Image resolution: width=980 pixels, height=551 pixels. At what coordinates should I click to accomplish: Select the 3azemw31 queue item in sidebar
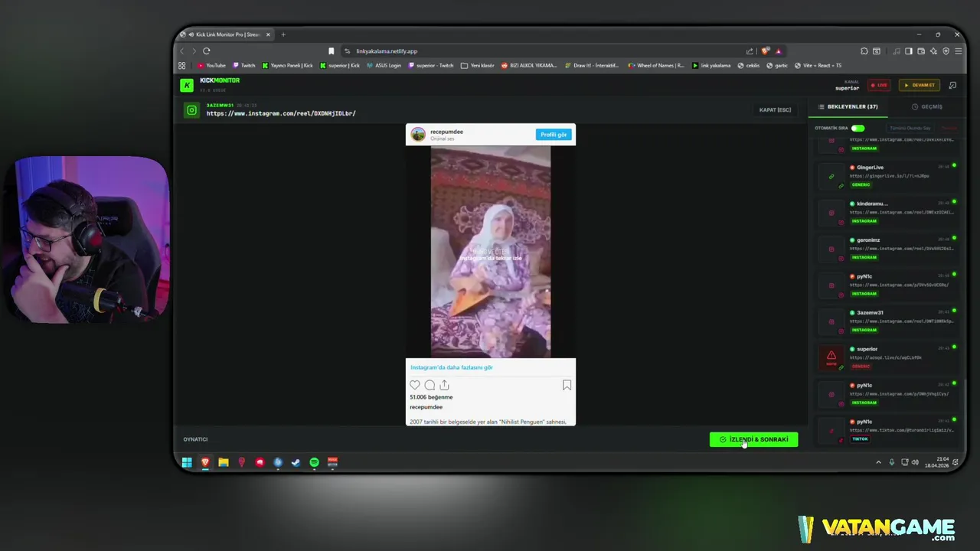pyautogui.click(x=888, y=321)
